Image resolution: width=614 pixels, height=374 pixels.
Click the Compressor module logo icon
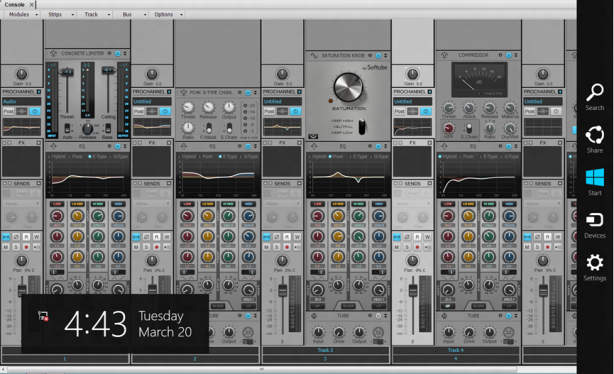pyautogui.click(x=444, y=56)
